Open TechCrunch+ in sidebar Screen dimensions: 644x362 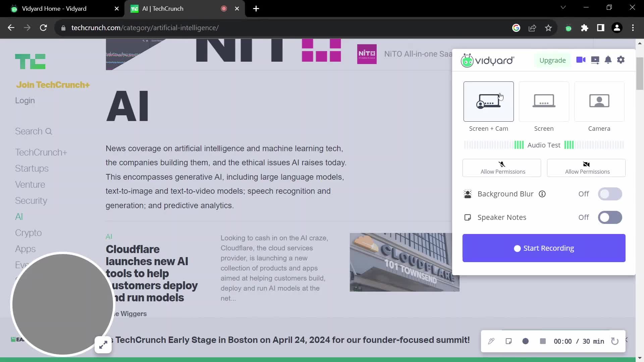point(41,153)
